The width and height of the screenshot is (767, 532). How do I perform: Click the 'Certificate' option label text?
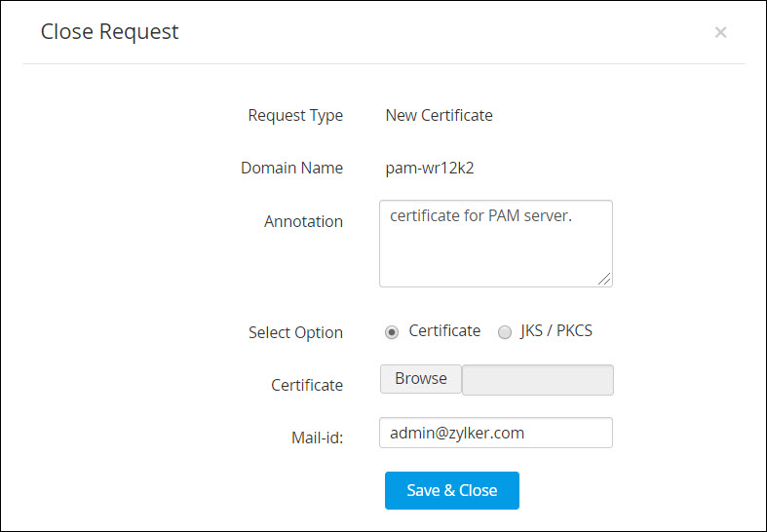coord(444,330)
